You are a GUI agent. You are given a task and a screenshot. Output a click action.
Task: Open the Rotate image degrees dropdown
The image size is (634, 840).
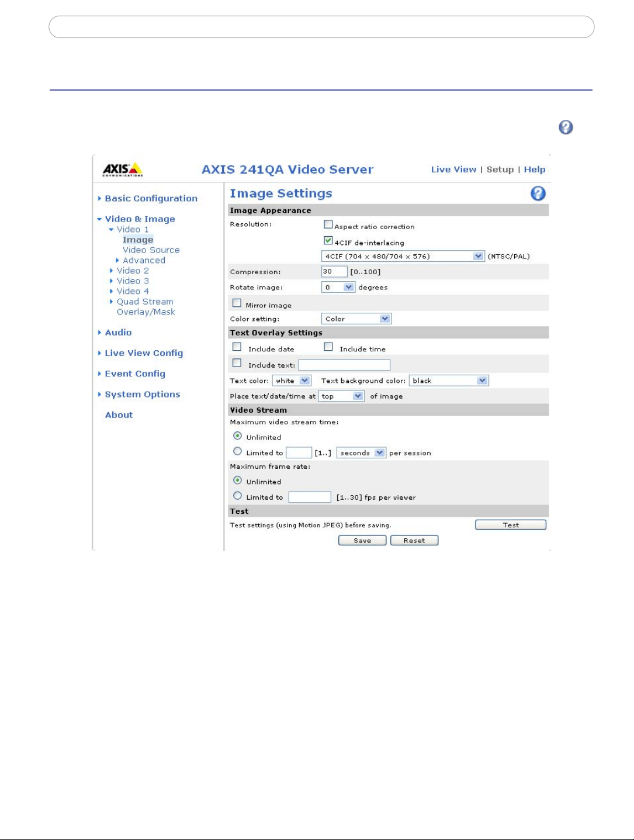338,287
